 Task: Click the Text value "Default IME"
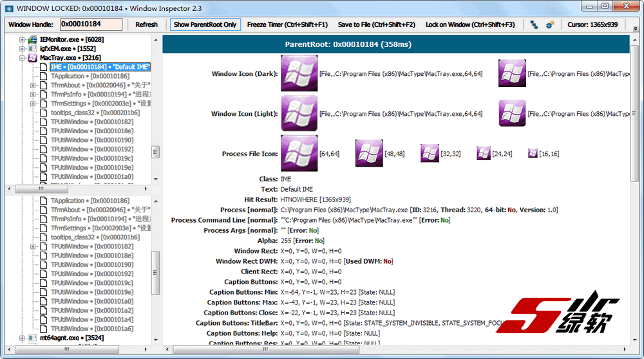point(296,189)
